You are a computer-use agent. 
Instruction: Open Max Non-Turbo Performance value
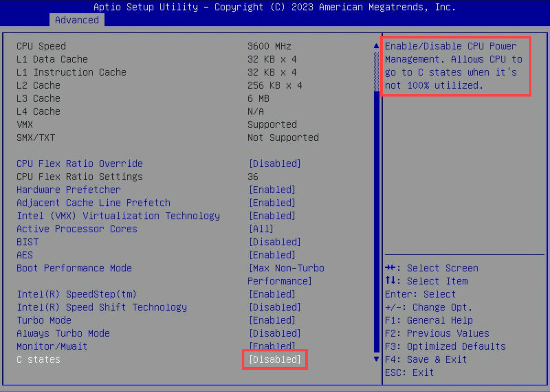pyautogui.click(x=286, y=275)
